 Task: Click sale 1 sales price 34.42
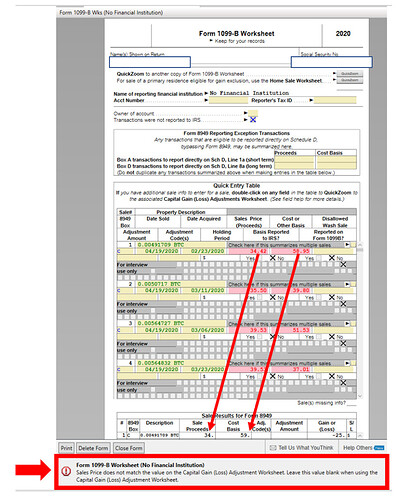(x=248, y=251)
